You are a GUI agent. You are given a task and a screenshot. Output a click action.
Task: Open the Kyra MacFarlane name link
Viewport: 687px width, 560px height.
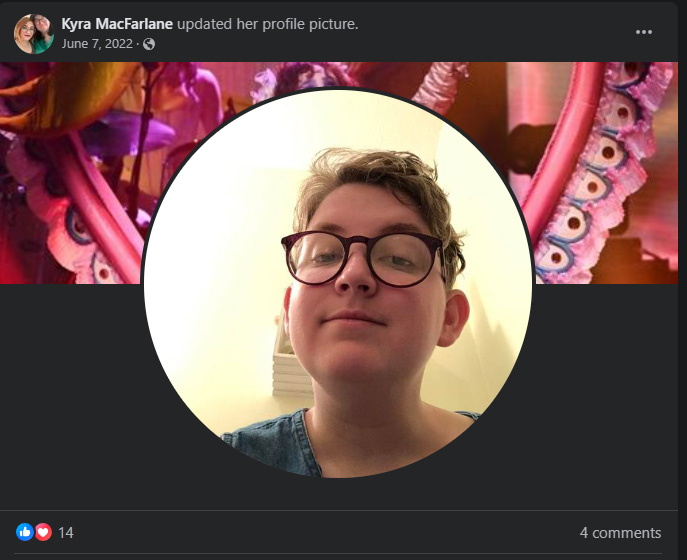point(117,24)
